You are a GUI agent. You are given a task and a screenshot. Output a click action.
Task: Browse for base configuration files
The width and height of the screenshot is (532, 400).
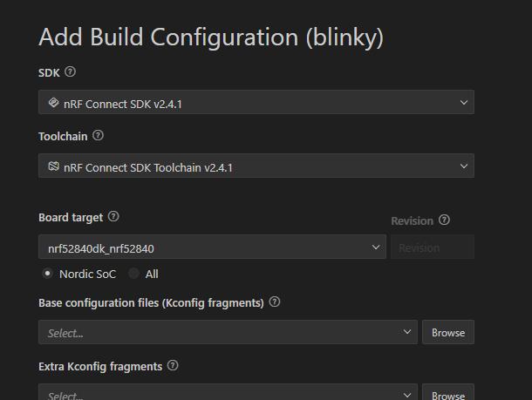448,332
